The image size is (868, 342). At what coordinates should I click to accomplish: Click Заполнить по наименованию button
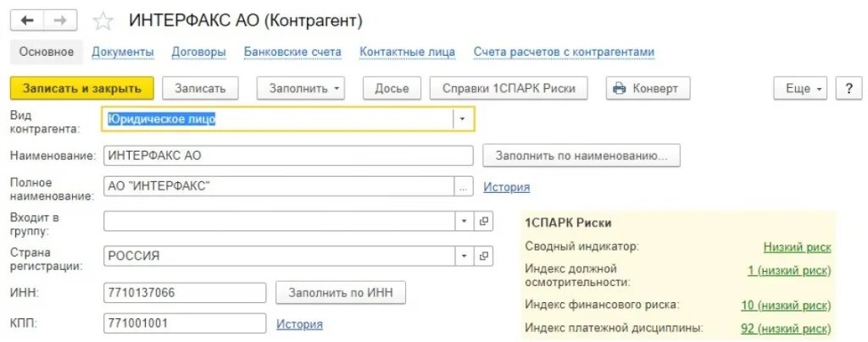581,156
